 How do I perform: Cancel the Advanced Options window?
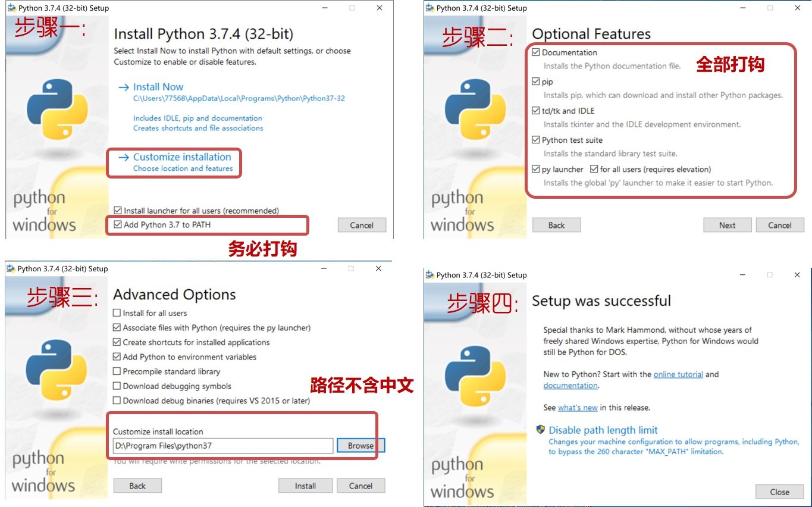[x=360, y=486]
